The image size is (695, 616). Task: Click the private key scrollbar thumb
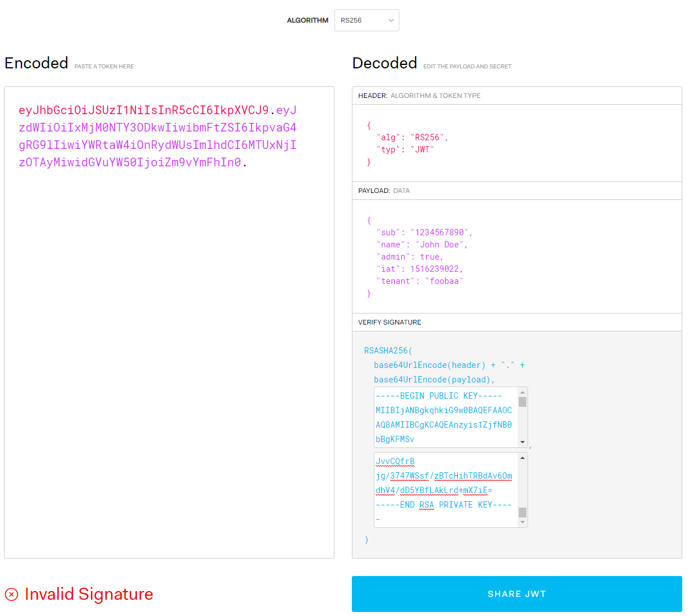(x=522, y=512)
